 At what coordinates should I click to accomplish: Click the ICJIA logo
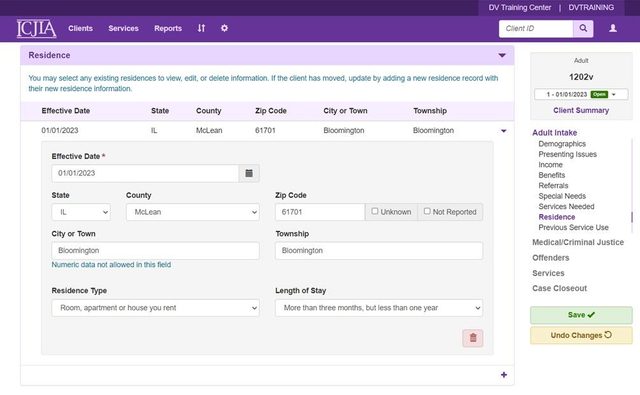pyautogui.click(x=36, y=29)
